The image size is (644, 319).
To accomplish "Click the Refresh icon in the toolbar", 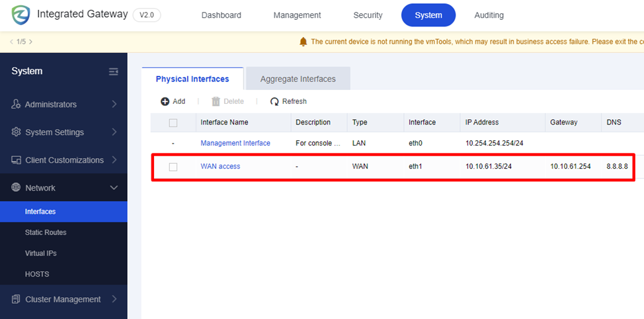I will 274,102.
